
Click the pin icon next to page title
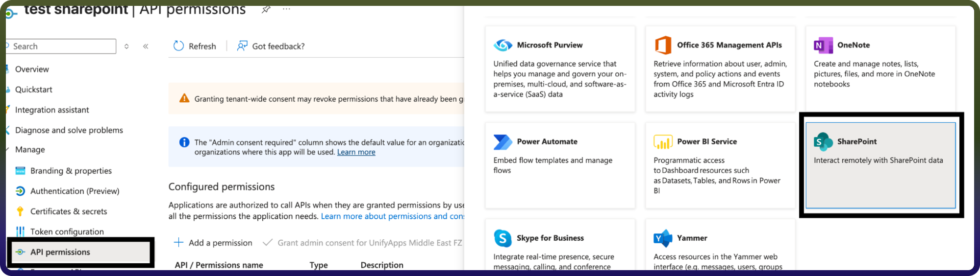266,9
